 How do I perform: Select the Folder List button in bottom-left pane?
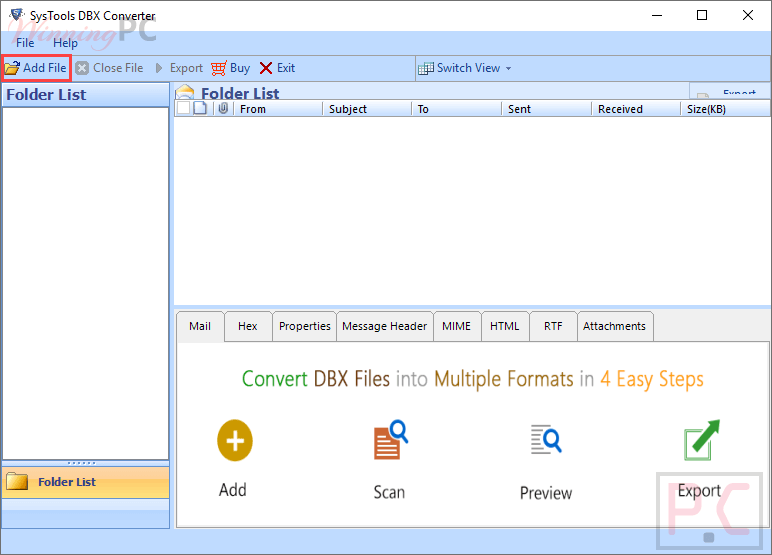[x=85, y=482]
